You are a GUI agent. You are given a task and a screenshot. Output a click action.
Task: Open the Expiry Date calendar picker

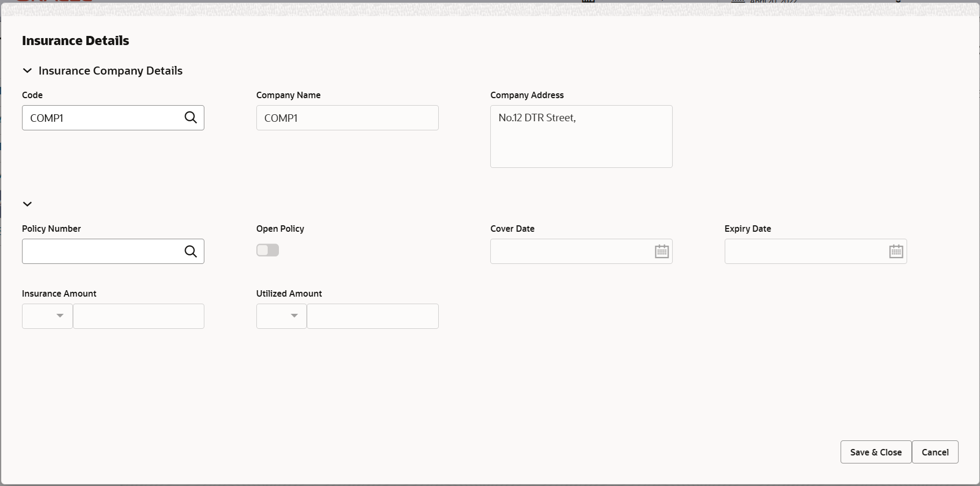click(x=896, y=251)
